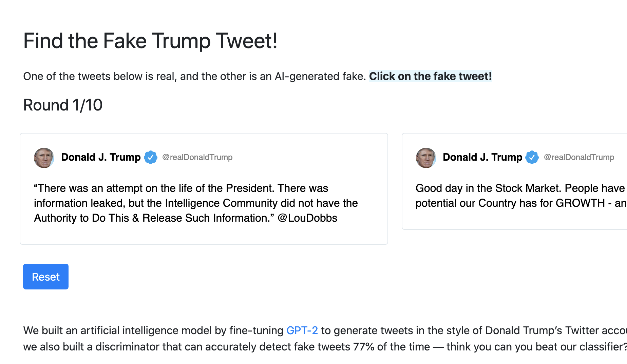Click the Reset button
This screenshot has height=364, width=627.
(x=46, y=277)
